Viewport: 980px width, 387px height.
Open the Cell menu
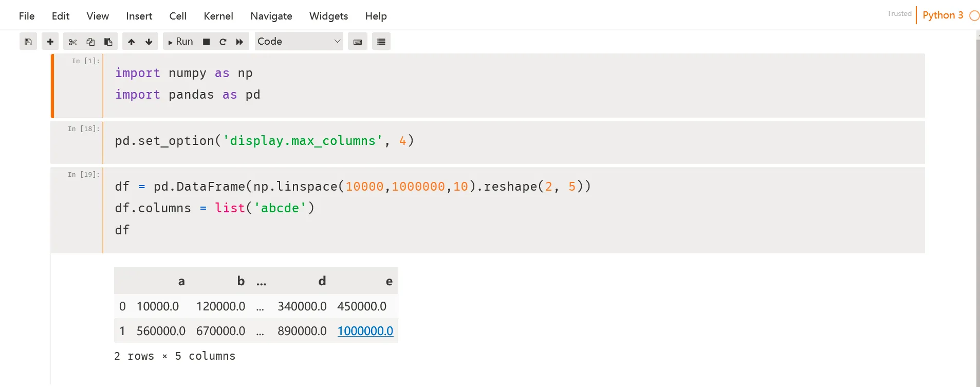[x=178, y=16]
